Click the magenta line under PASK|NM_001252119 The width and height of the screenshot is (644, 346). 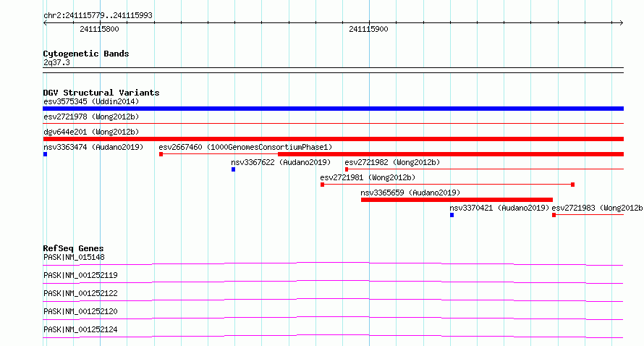tap(333, 282)
